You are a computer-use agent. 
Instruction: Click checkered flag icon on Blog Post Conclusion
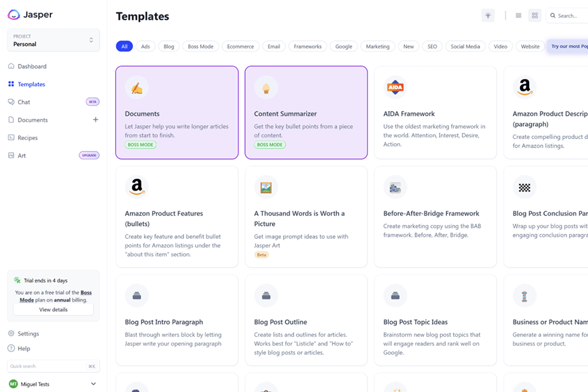coord(525,187)
